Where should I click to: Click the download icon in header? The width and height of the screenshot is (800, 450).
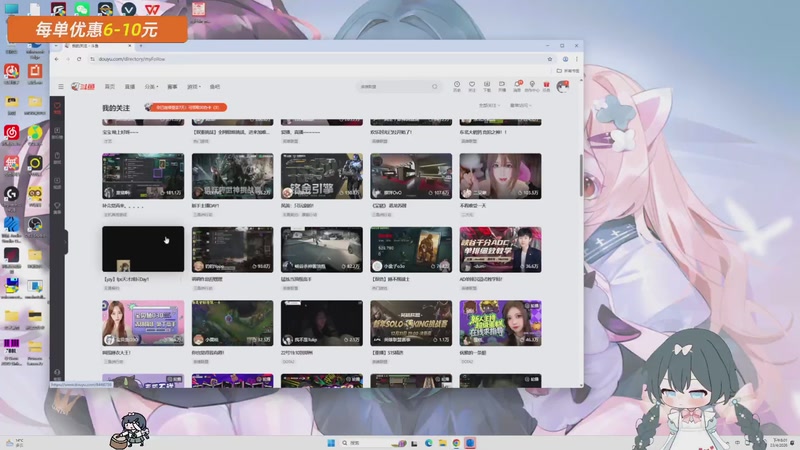(x=487, y=86)
